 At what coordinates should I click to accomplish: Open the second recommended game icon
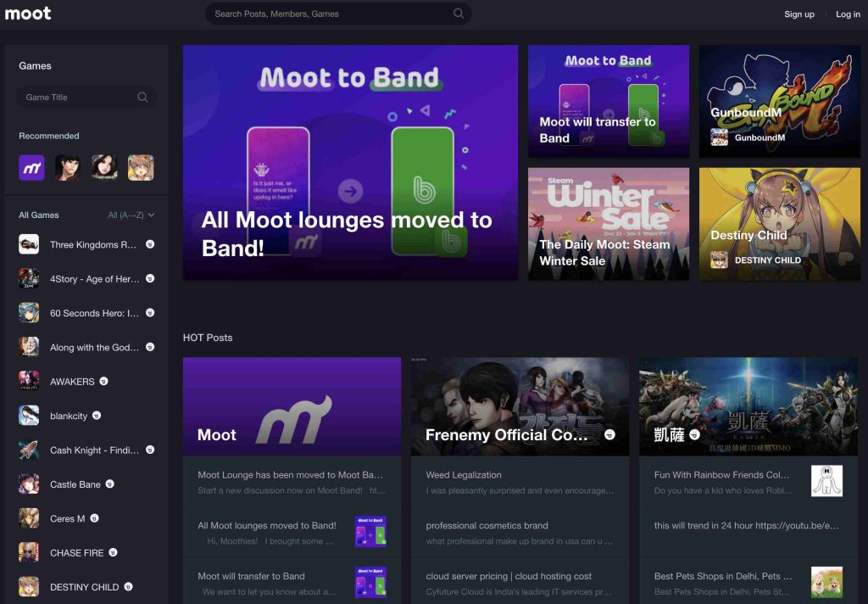(68, 167)
